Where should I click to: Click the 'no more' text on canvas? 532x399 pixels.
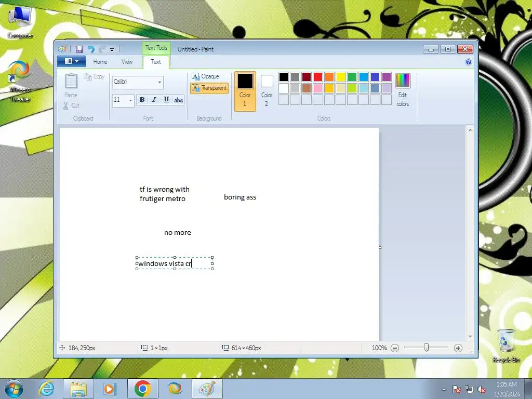tap(178, 232)
